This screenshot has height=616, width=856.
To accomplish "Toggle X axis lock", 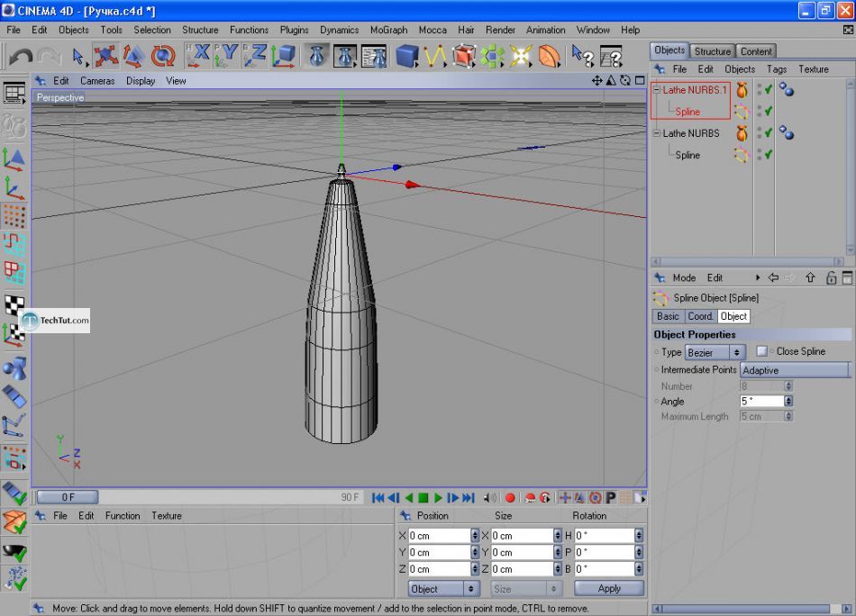I will (197, 56).
